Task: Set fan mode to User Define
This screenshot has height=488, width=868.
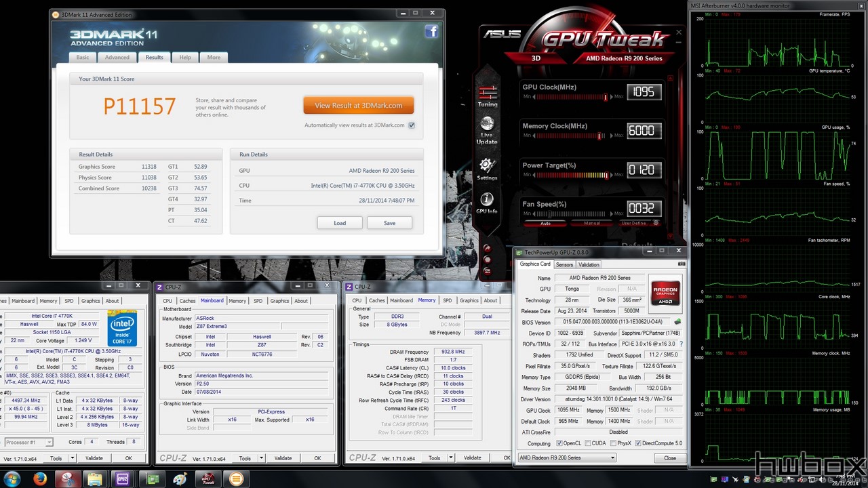Action: [x=633, y=223]
